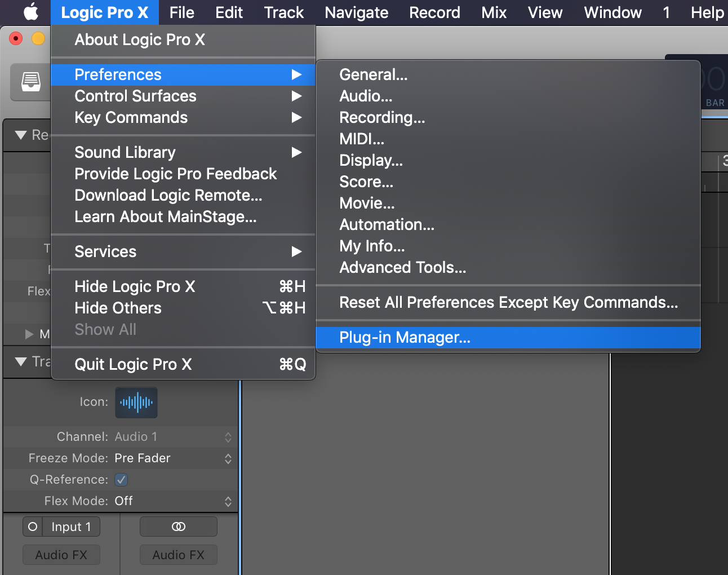Choose Download Logic Remote…

coord(183,196)
